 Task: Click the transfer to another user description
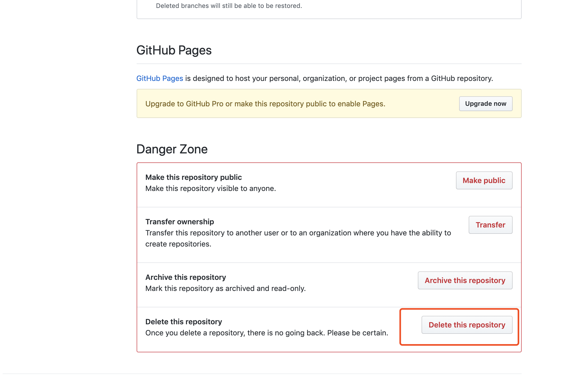pos(298,233)
